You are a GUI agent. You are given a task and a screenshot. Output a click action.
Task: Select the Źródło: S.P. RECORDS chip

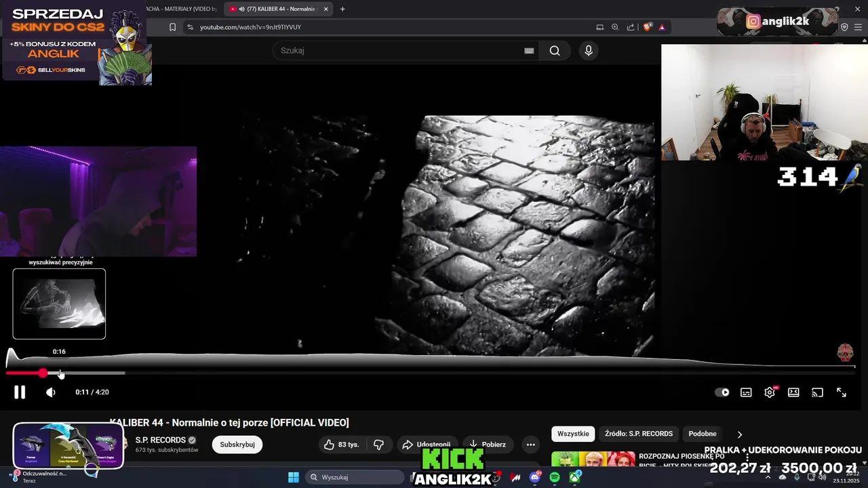coord(639,434)
